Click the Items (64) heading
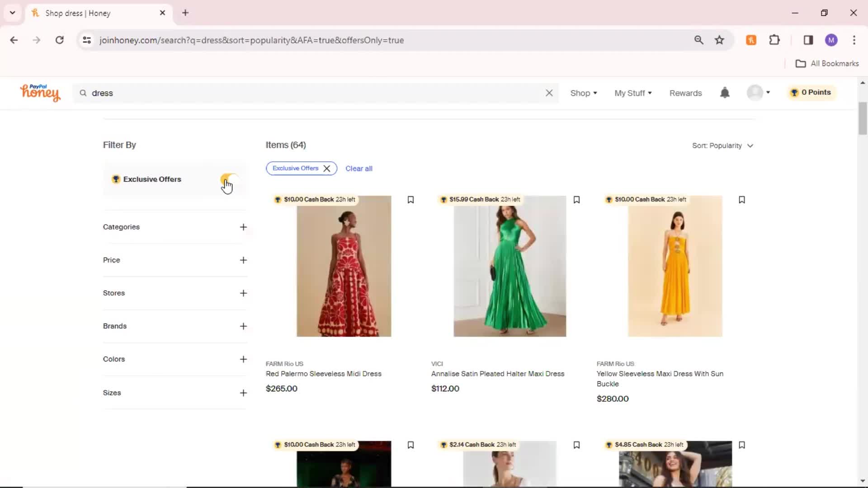Viewport: 868px width, 488px height. 286,145
